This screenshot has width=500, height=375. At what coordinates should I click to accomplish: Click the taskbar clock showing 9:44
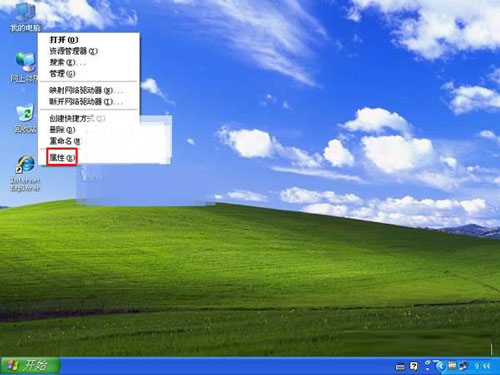pos(482,366)
